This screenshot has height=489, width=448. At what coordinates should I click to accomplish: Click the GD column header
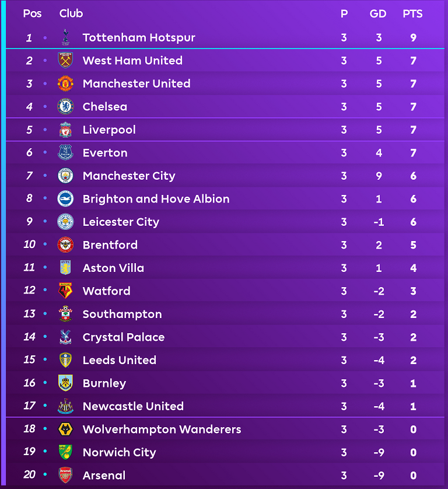pos(378,14)
